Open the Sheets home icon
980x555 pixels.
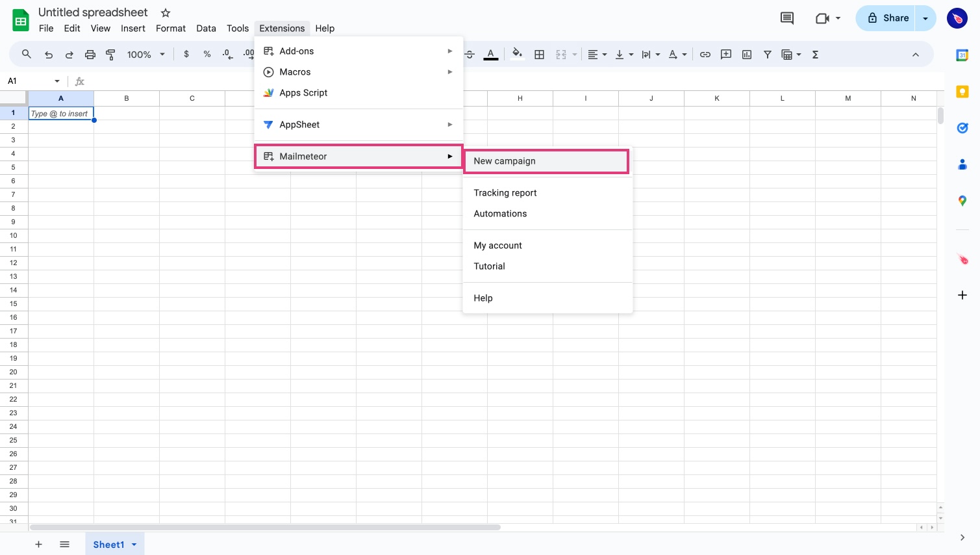[x=21, y=20]
